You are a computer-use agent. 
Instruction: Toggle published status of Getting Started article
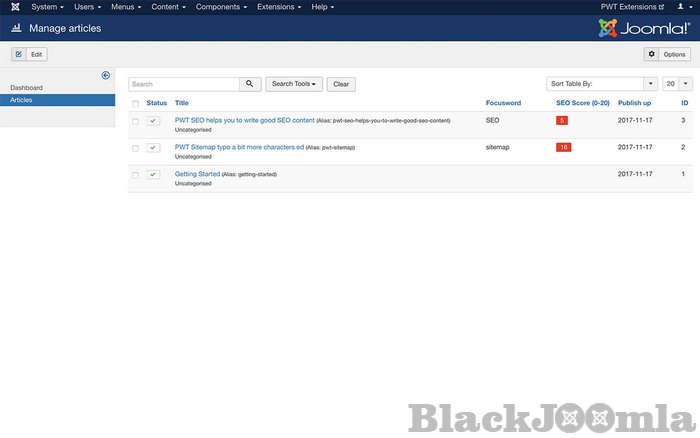[153, 174]
